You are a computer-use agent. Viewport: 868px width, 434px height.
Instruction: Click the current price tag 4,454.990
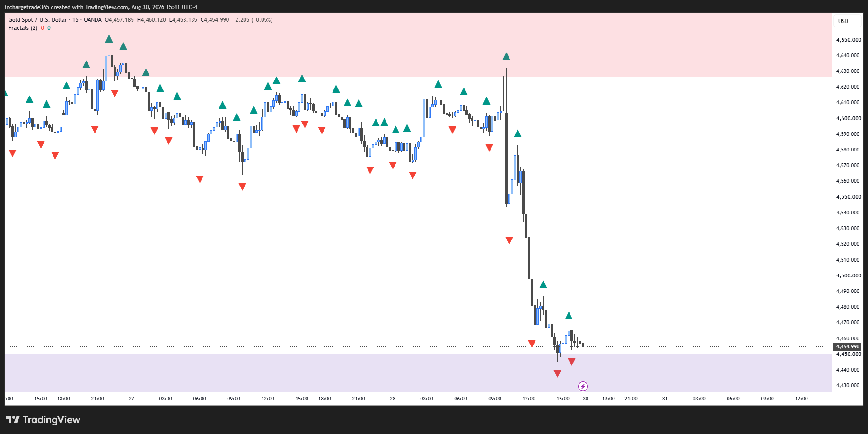[848, 347]
